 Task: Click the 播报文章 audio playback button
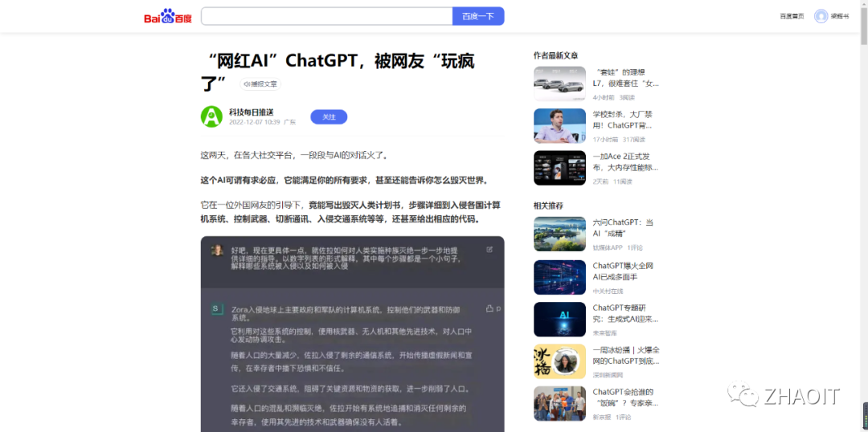click(x=260, y=84)
